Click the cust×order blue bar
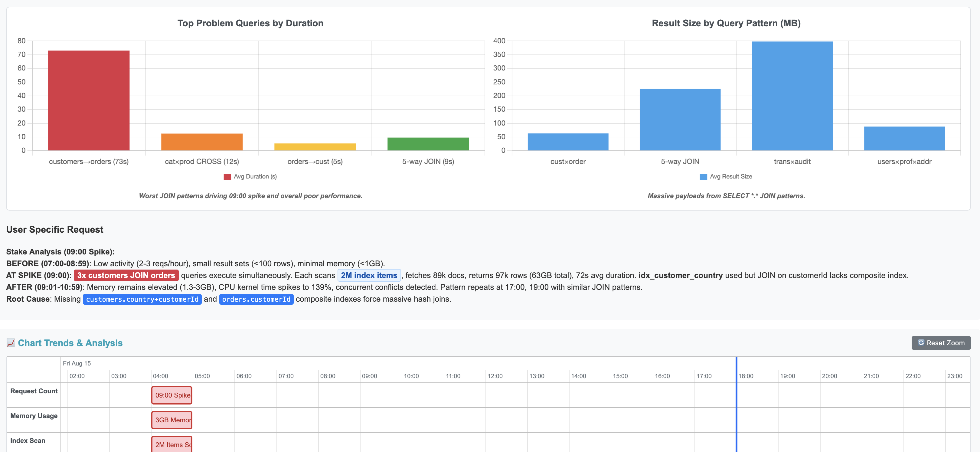Image resolution: width=980 pixels, height=452 pixels. click(568, 142)
